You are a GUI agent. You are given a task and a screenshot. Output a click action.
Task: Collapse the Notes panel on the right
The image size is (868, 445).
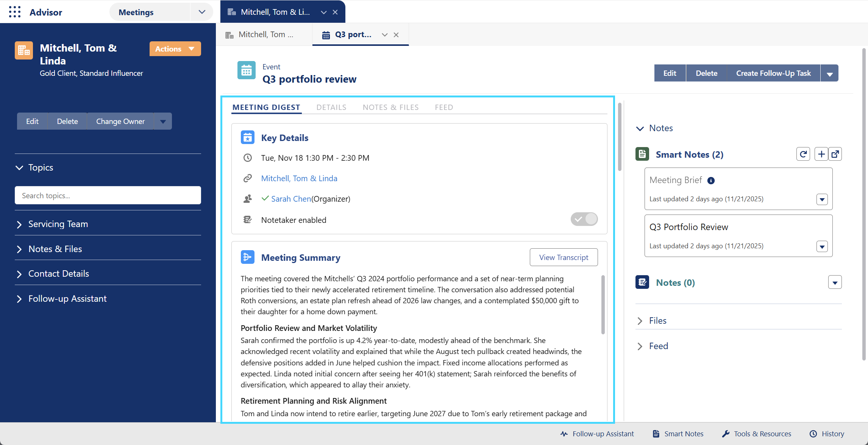[640, 128]
